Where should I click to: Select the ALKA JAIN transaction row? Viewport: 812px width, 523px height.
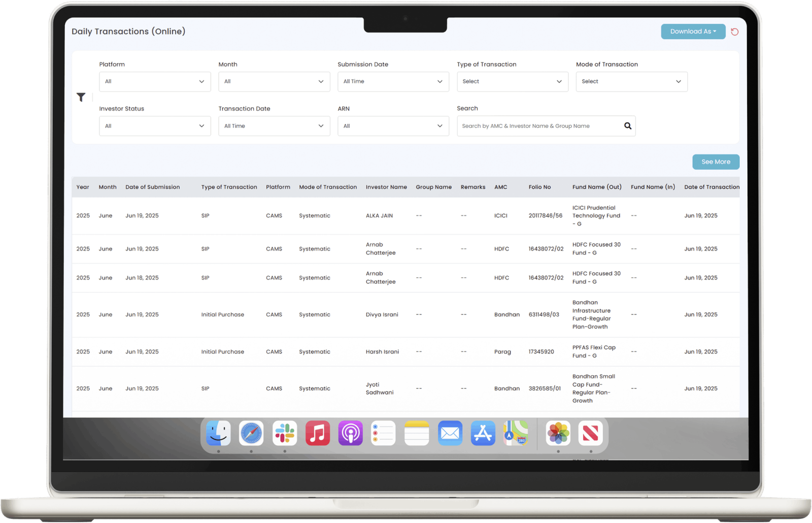point(379,216)
